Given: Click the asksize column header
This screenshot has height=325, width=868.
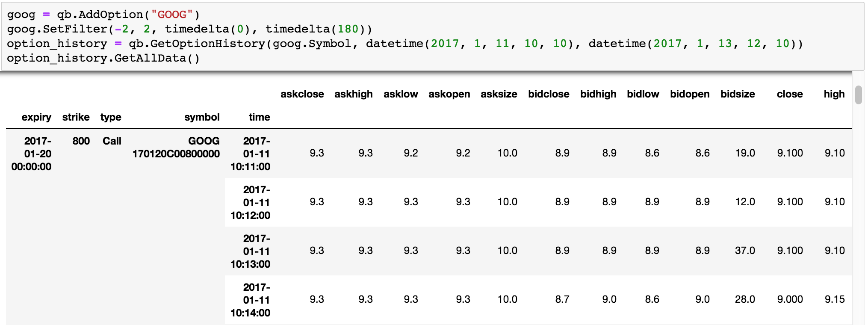Looking at the screenshot, I should coord(499,94).
